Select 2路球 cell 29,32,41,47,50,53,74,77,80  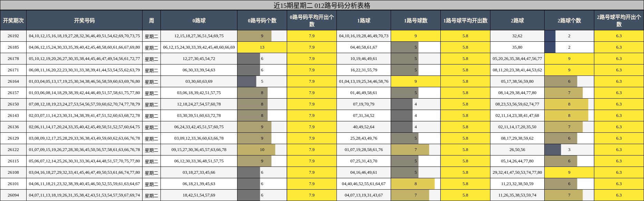coord(517,172)
